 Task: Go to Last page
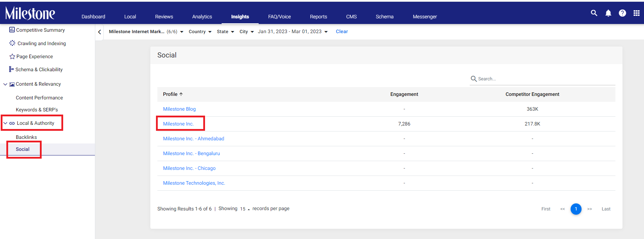click(x=606, y=209)
